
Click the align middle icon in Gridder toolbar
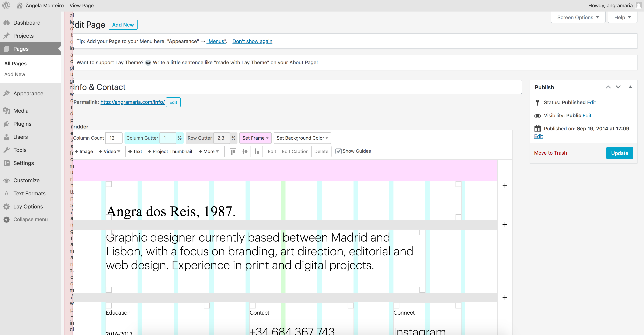click(245, 151)
